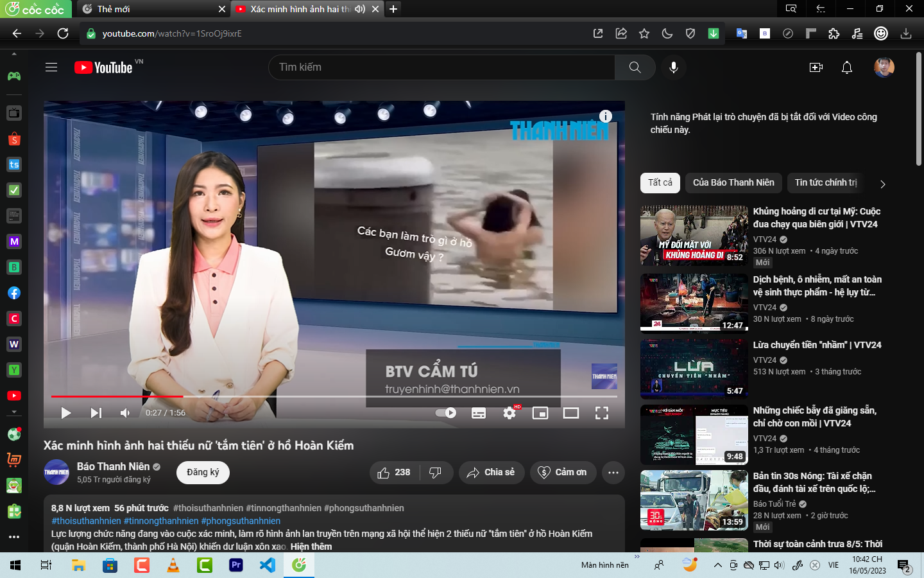The image size is (924, 578).
Task: Select 'Tin tức chính trị' filter chip
Action: (826, 183)
